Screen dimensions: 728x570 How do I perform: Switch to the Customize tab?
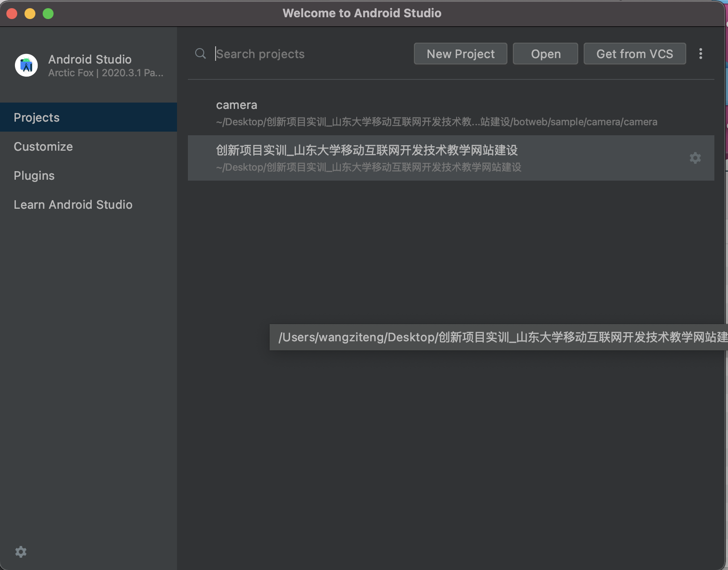pyautogui.click(x=89, y=146)
